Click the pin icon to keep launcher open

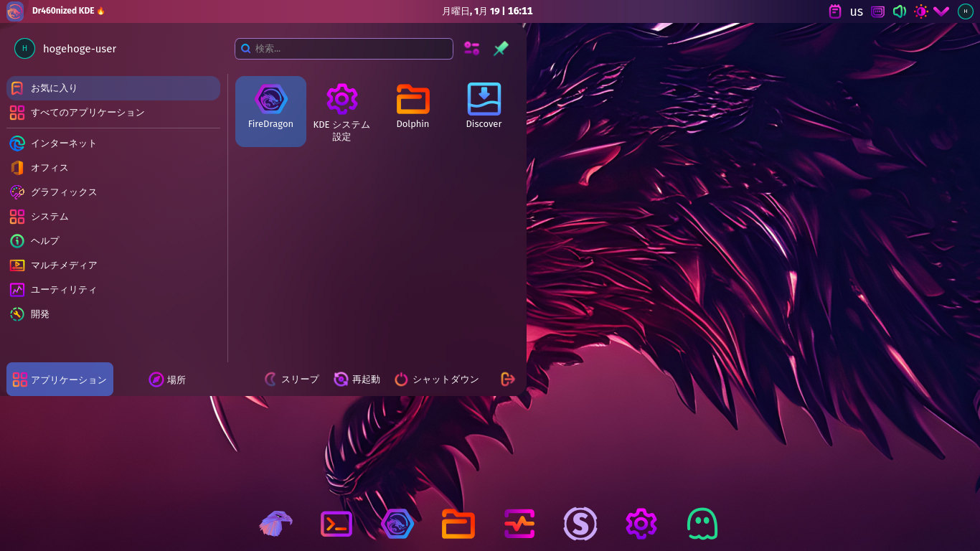(500, 48)
